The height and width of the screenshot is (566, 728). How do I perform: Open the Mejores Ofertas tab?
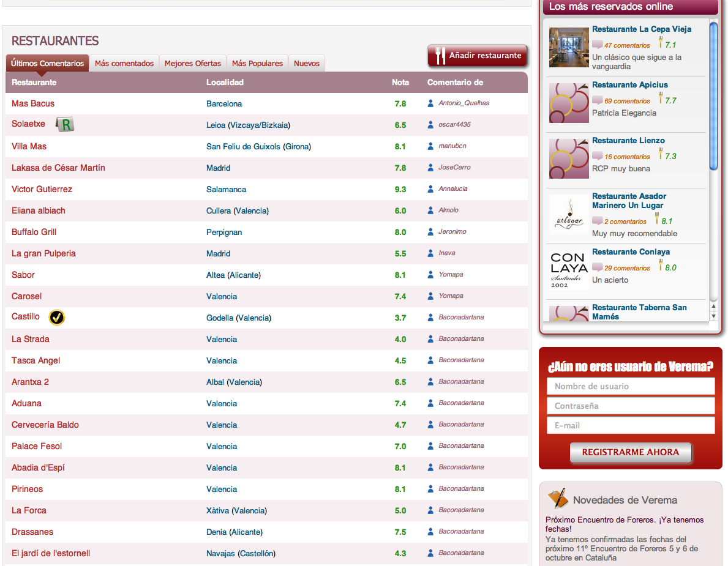click(193, 63)
